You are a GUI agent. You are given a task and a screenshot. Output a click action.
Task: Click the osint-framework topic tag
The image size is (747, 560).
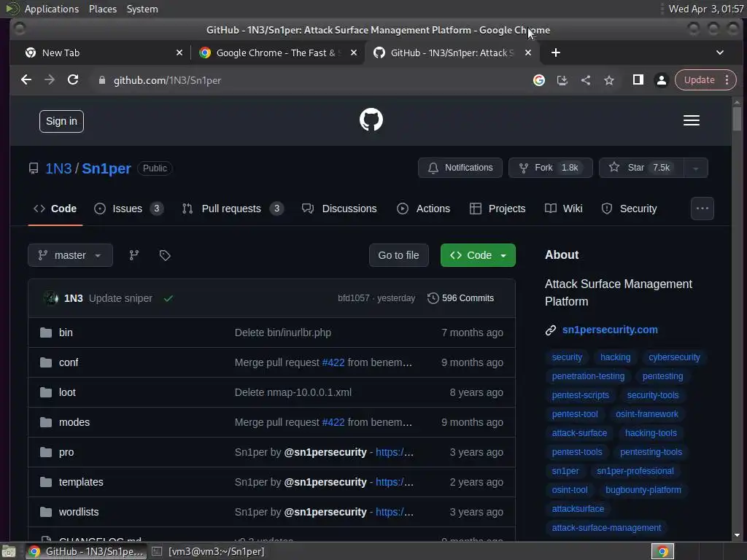[x=646, y=414]
